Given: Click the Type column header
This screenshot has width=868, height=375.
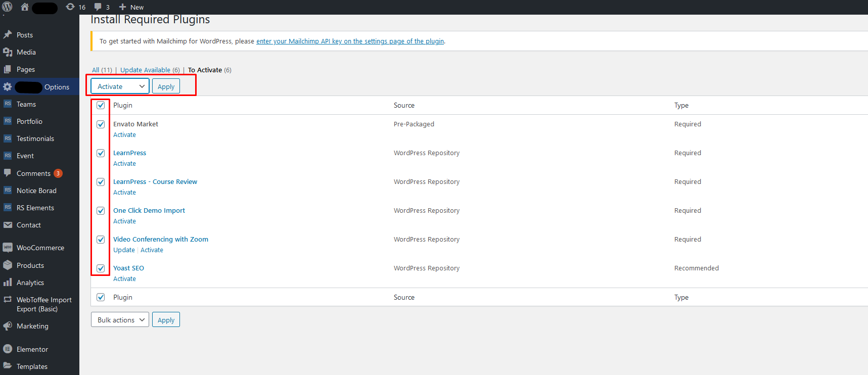Looking at the screenshot, I should click(681, 105).
